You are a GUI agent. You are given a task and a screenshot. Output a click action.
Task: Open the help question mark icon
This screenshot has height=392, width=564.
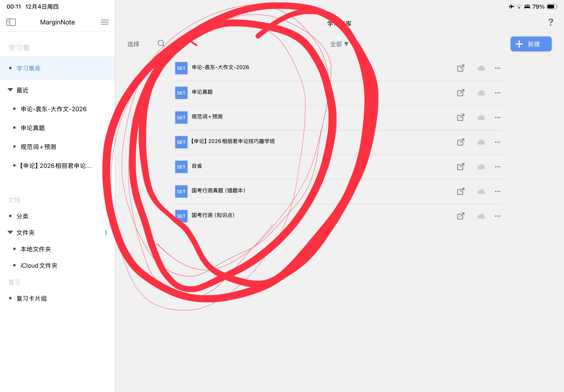(x=551, y=22)
